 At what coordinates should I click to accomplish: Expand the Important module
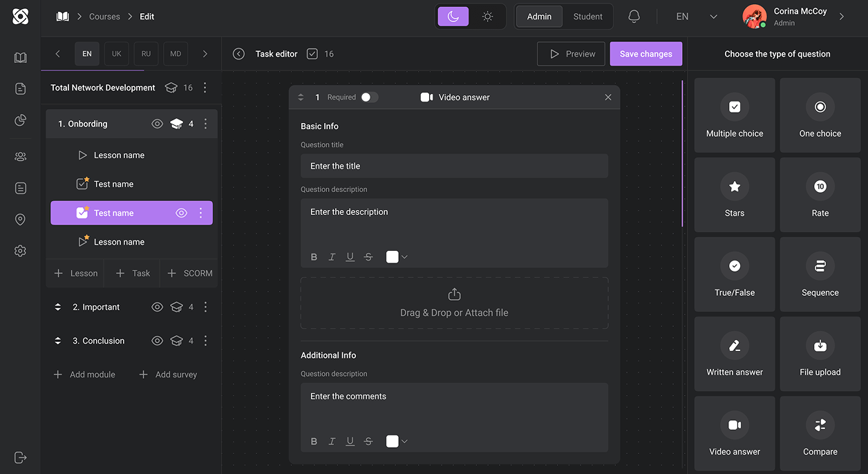(x=58, y=307)
